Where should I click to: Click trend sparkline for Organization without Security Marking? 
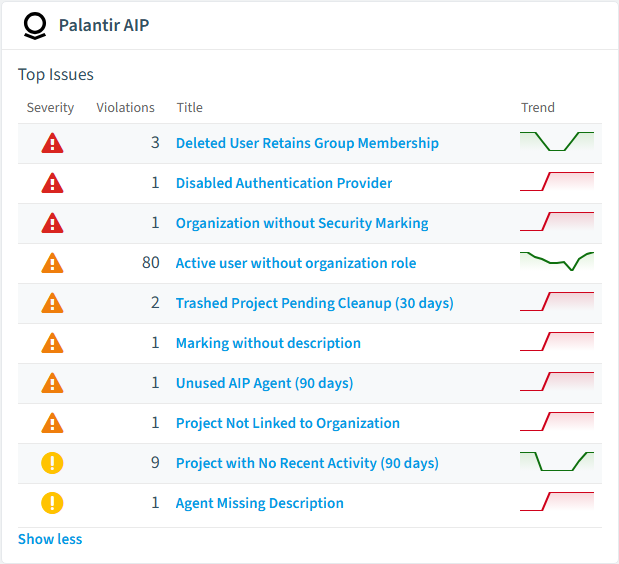click(557, 222)
